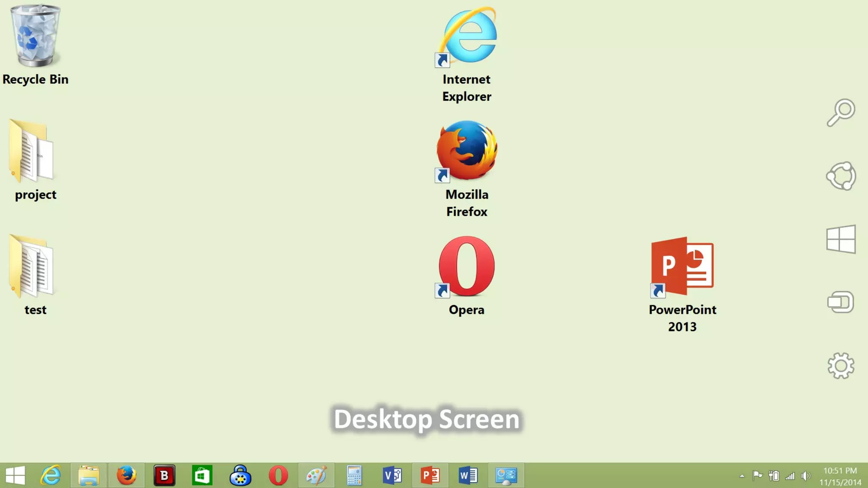The height and width of the screenshot is (488, 868).
Task: Click the Start button on taskbar
Action: tap(15, 475)
